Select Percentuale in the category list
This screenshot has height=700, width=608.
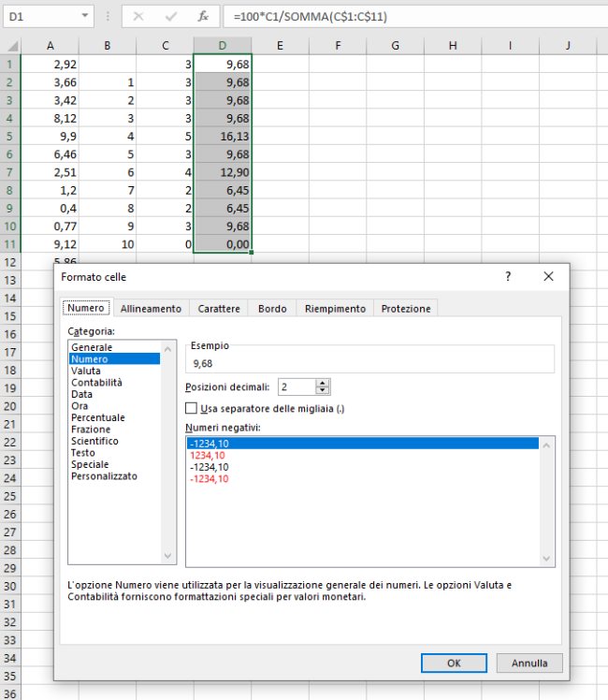coord(98,417)
